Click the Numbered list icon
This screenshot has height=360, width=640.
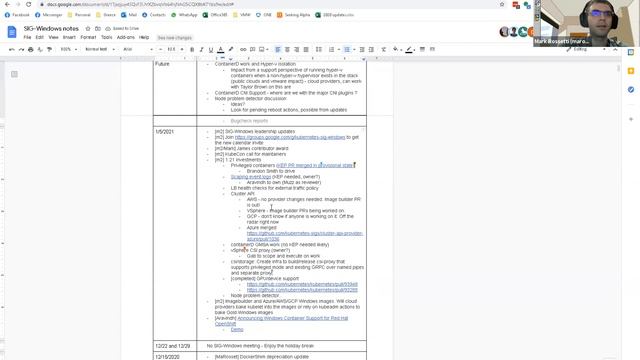click(x=331, y=49)
